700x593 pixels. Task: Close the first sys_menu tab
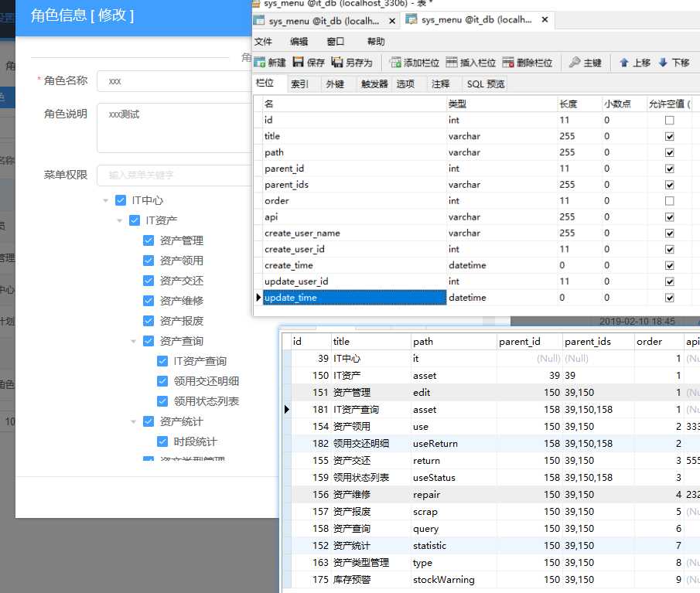[x=392, y=21]
